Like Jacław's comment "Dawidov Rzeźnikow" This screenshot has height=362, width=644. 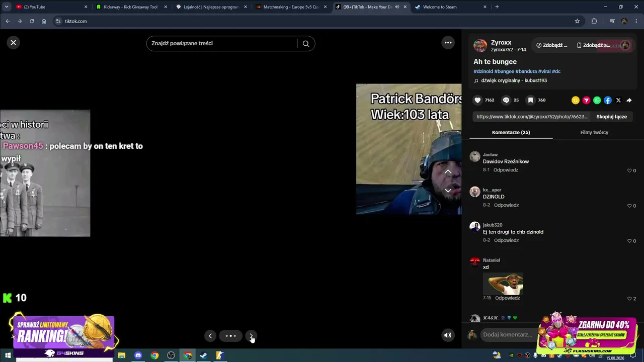[629, 170]
